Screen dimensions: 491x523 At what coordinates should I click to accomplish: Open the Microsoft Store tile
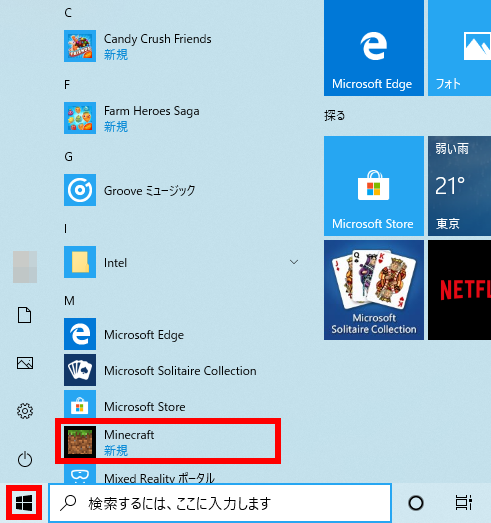374,186
